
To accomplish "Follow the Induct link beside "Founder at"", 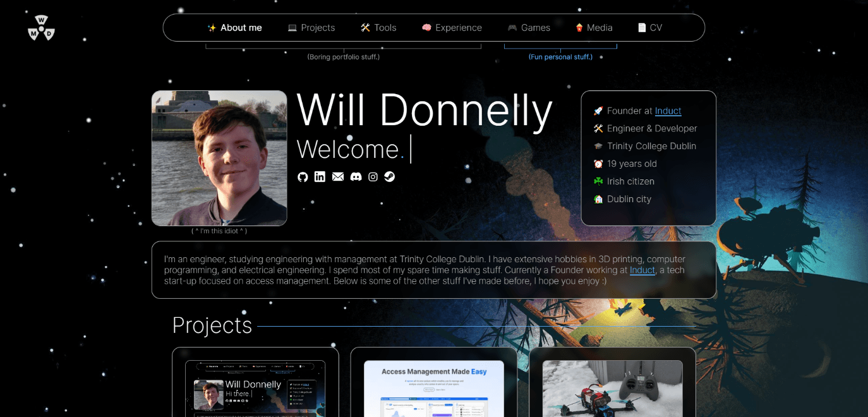I will (668, 111).
